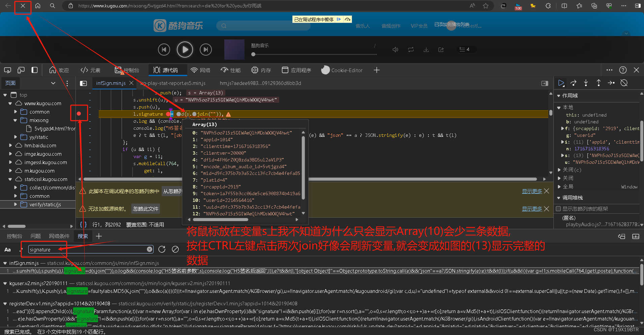Image resolution: width=644 pixels, height=335 pixels.
Task: Open browser extensions puzzle menu
Action: coord(548,6)
